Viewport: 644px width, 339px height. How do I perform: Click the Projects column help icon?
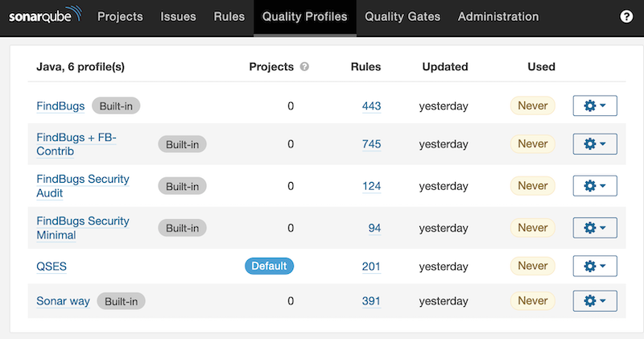(x=304, y=67)
